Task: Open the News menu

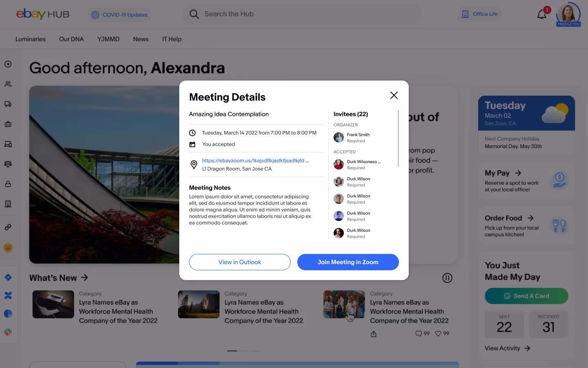Action: tap(141, 39)
